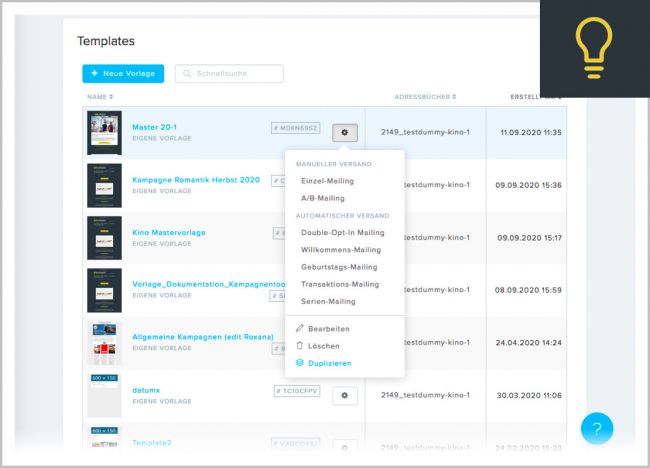Click the pencil icon next to Bearbeiten
This screenshot has height=468, width=650.
click(x=300, y=328)
